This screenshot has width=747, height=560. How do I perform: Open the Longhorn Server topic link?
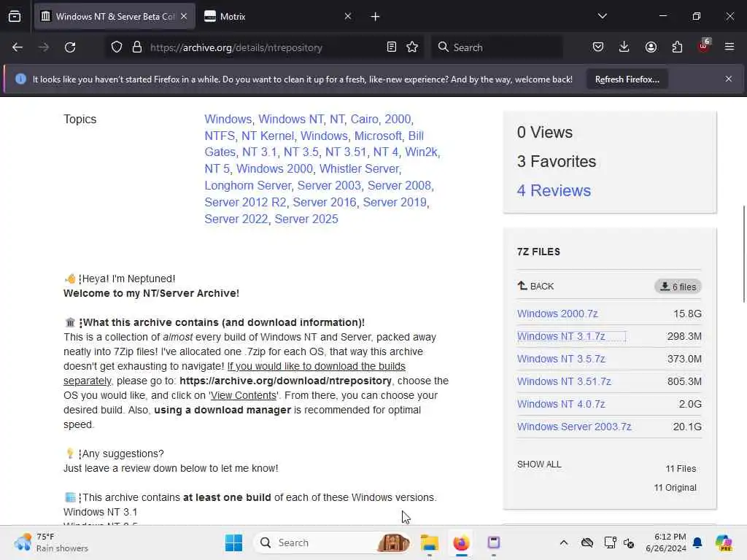point(248,185)
